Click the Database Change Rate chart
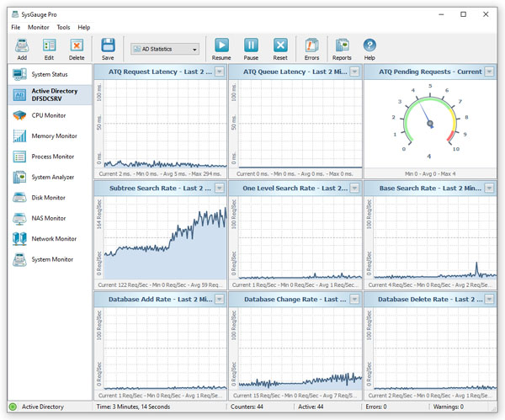The image size is (505, 420). 300,348
